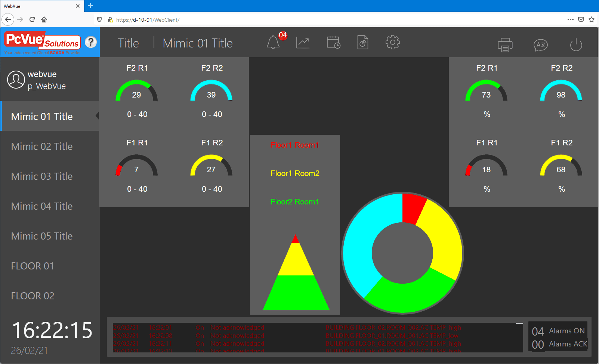Click the F2 R2 gauge showing 39

[x=211, y=91]
